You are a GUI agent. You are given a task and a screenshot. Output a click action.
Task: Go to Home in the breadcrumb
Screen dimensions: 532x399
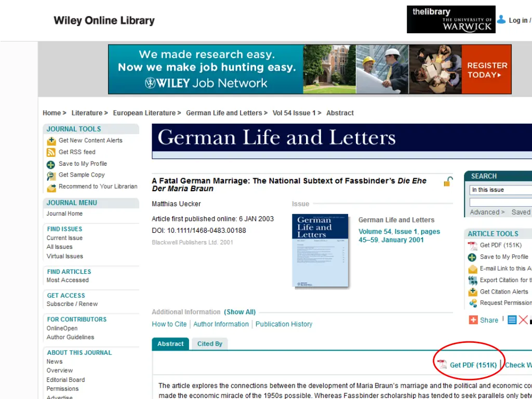[x=51, y=113]
